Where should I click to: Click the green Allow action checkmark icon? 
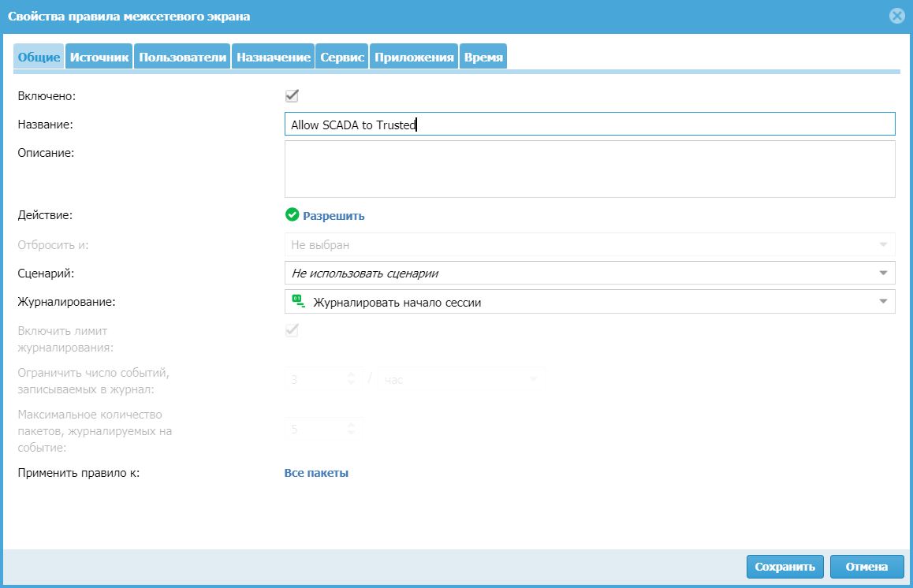[x=292, y=215]
